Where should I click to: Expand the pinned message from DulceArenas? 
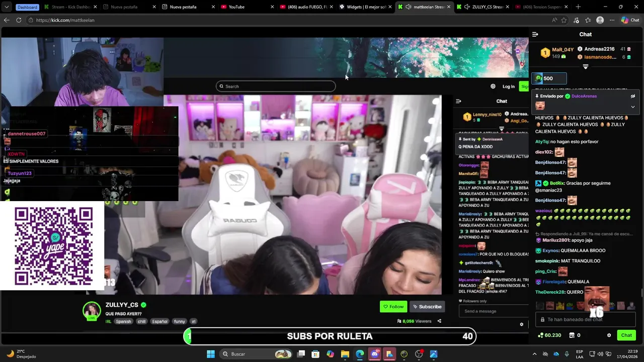633,107
